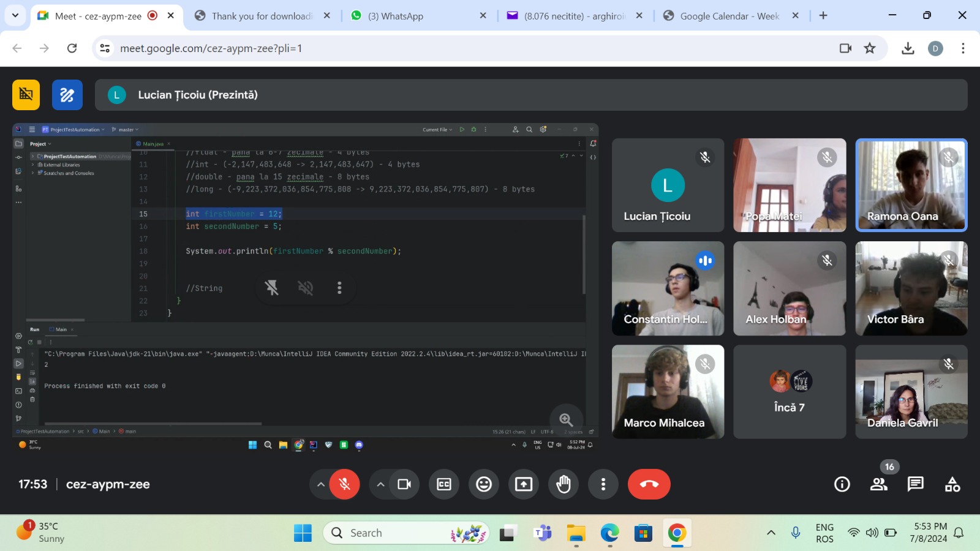Click present now screen share button
This screenshot has height=551, width=980.
524,484
